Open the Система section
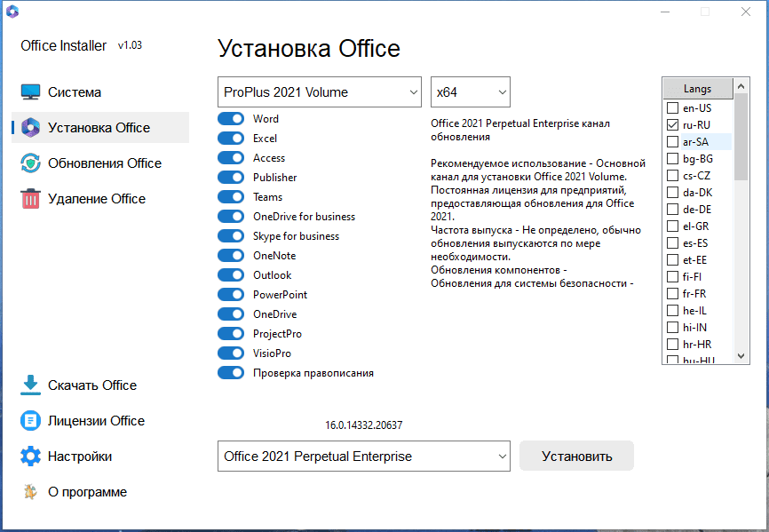 click(x=100, y=92)
